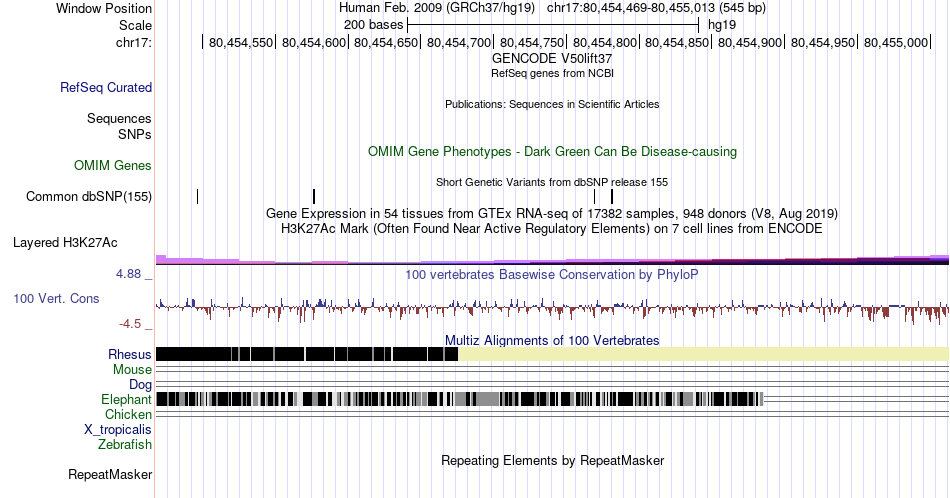This screenshot has width=950, height=498.
Task: Click Publications: Sequences in Scientific Articles title
Action: [x=552, y=104]
